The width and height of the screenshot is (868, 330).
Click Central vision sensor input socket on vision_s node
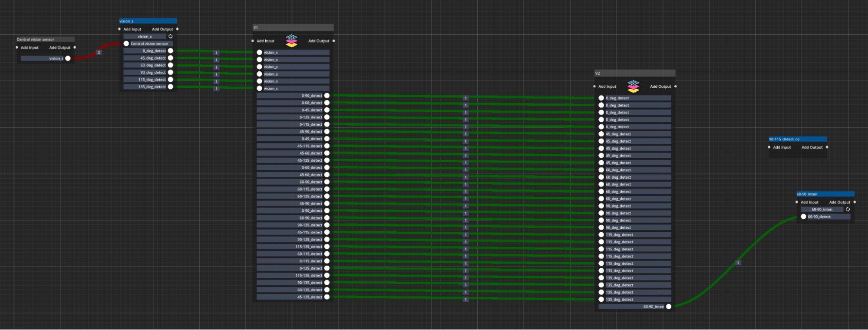coord(126,43)
